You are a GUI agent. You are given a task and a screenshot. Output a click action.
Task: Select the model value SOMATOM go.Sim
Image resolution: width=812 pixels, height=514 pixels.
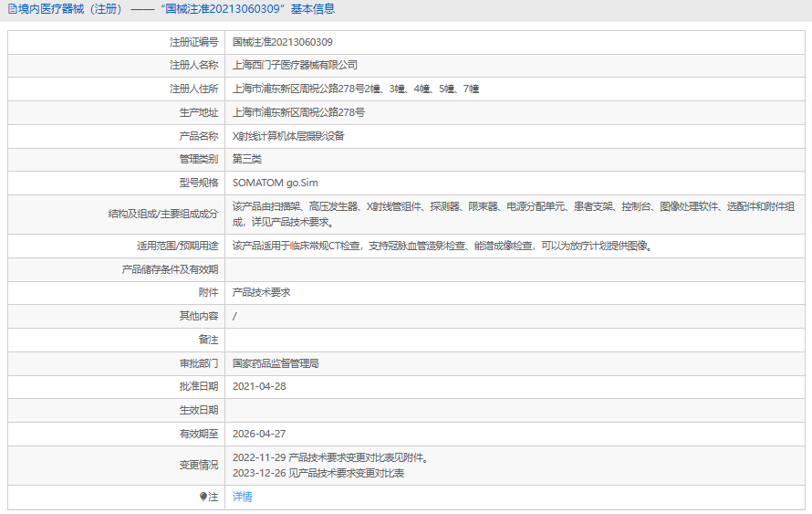coord(276,183)
